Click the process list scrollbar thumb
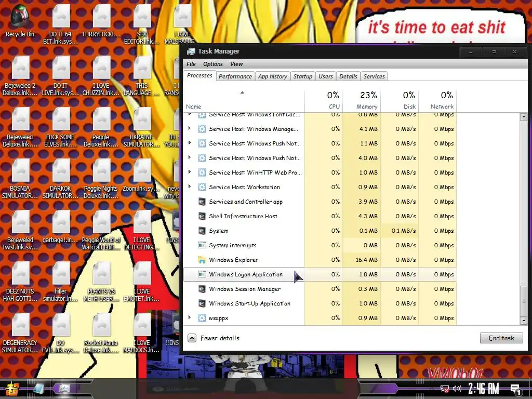This screenshot has width=532, height=399. 524,300
